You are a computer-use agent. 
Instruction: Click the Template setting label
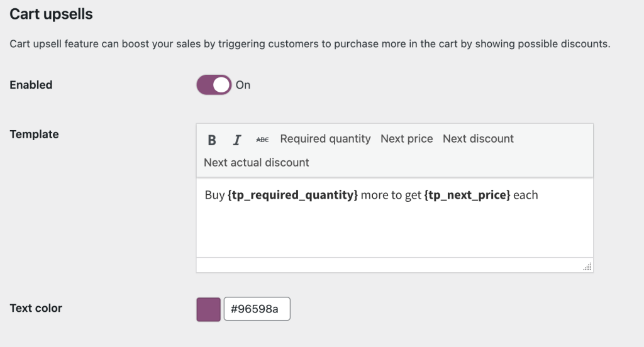[34, 134]
